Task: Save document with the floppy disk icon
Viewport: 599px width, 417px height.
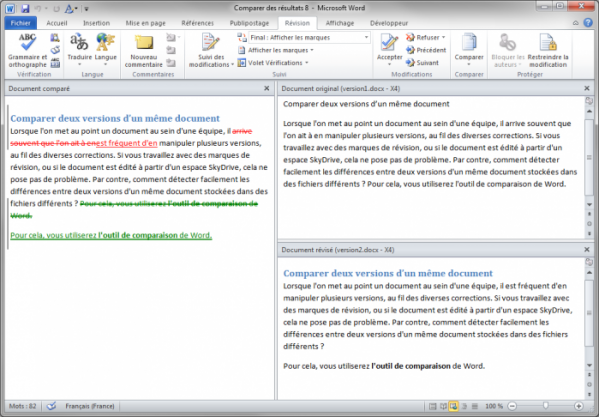Action: tap(25, 8)
